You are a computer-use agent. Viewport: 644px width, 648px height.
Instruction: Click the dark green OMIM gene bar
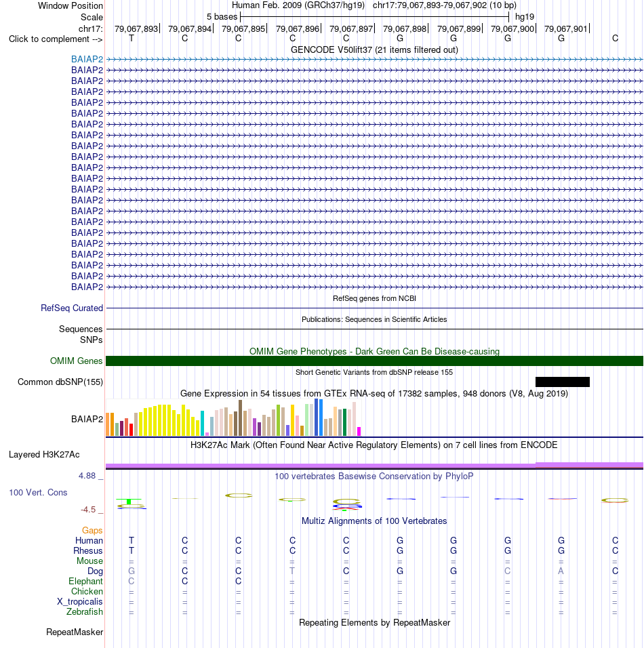[374, 361]
